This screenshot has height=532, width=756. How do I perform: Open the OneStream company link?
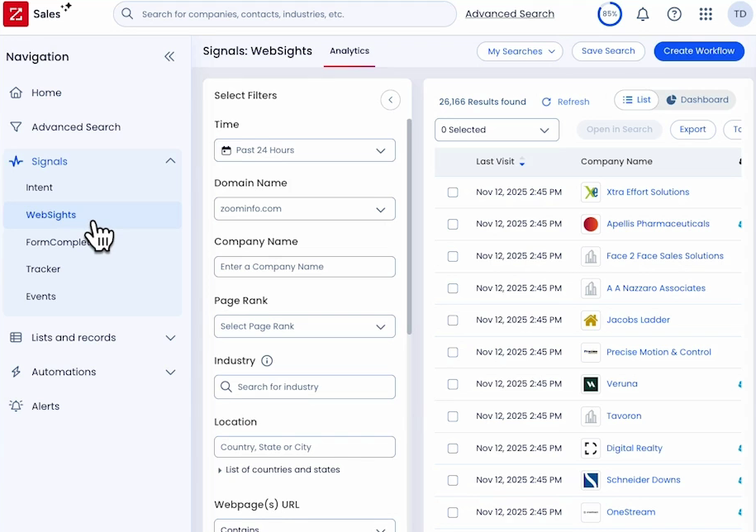630,512
